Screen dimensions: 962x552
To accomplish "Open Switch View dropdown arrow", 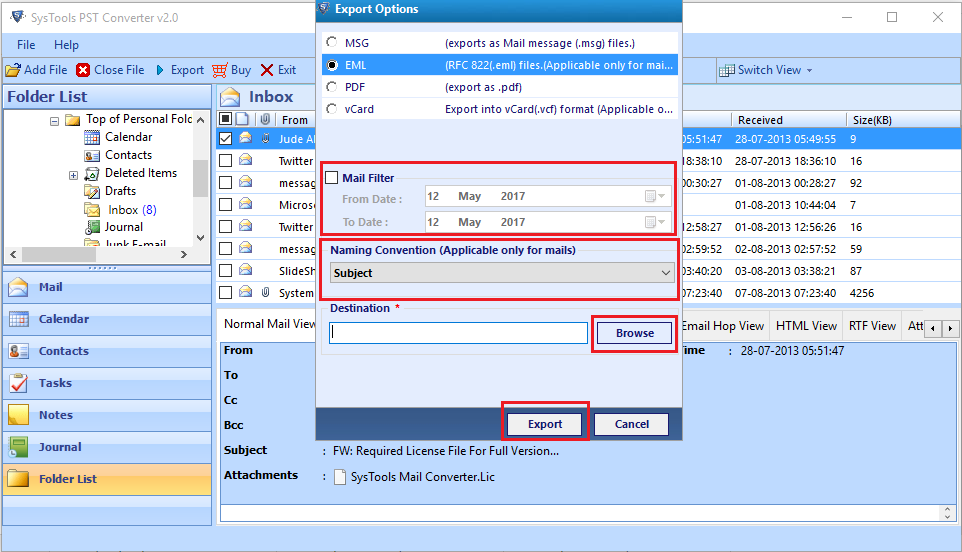I will coord(809,71).
